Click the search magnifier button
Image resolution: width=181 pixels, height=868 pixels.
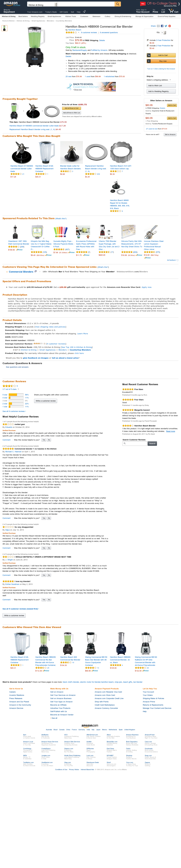[117, 4]
